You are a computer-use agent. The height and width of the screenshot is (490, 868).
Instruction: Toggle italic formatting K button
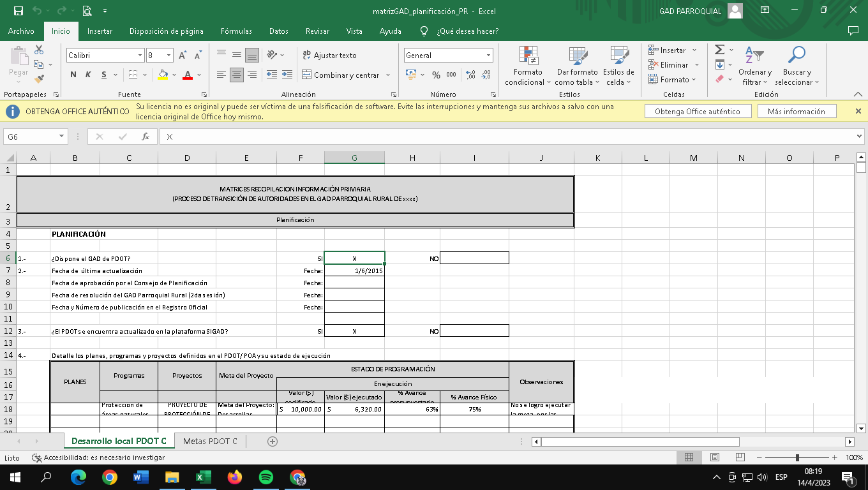pyautogui.click(x=88, y=75)
